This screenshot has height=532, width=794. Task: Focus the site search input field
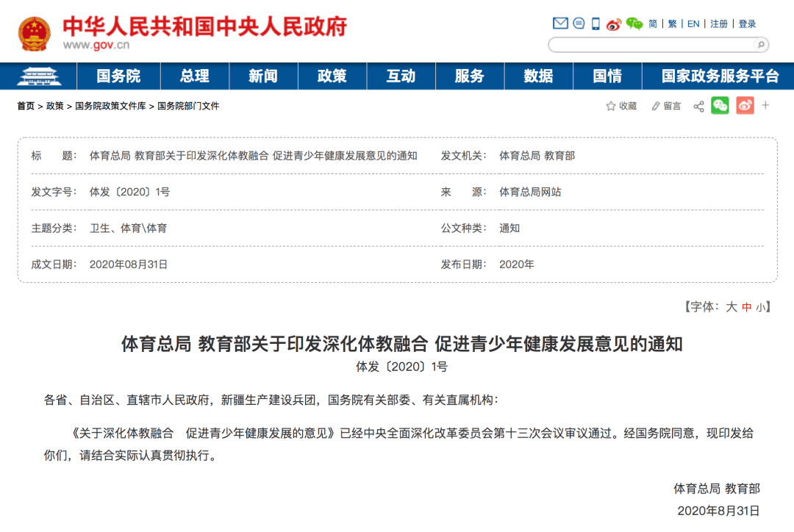click(652, 45)
